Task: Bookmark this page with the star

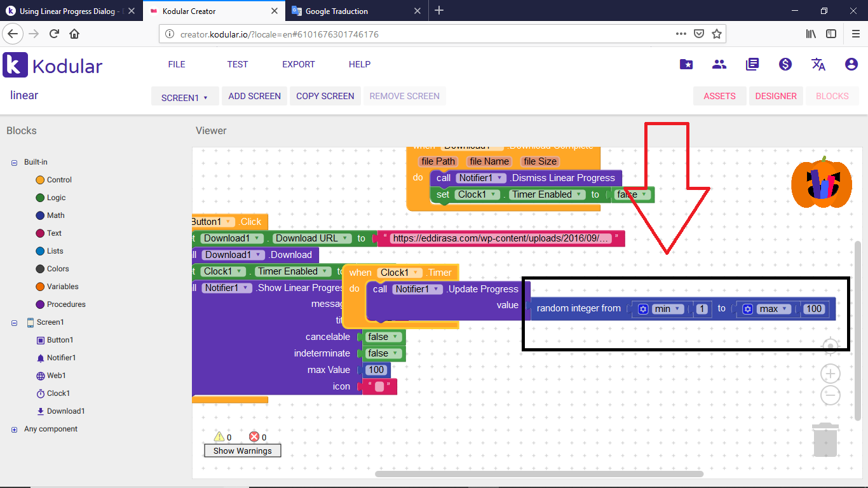Action: pos(717,34)
